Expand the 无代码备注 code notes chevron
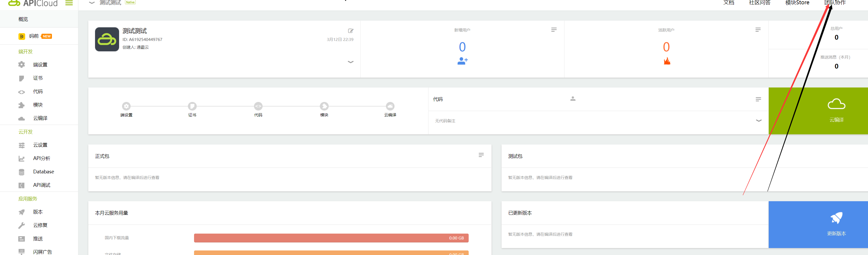Viewport: 868px width, 255px height. (x=759, y=120)
